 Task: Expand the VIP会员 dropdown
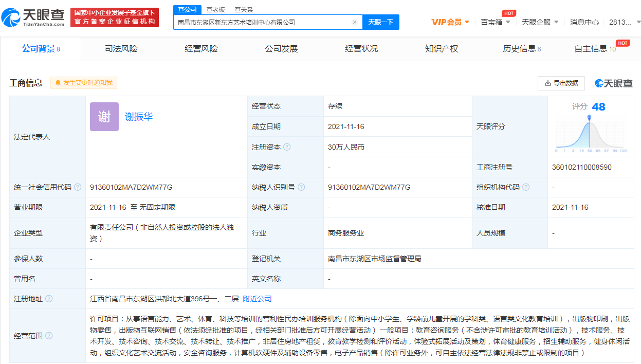(450, 22)
